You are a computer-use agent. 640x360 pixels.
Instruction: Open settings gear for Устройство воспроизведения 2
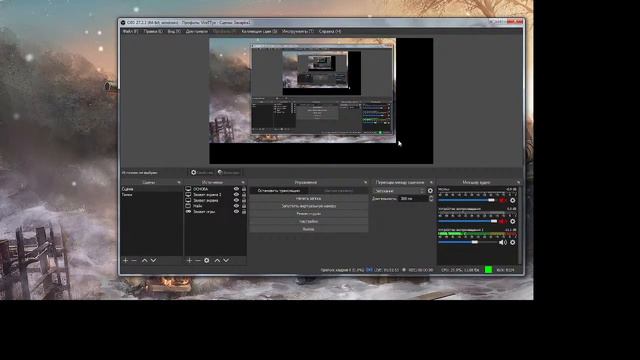click(513, 242)
